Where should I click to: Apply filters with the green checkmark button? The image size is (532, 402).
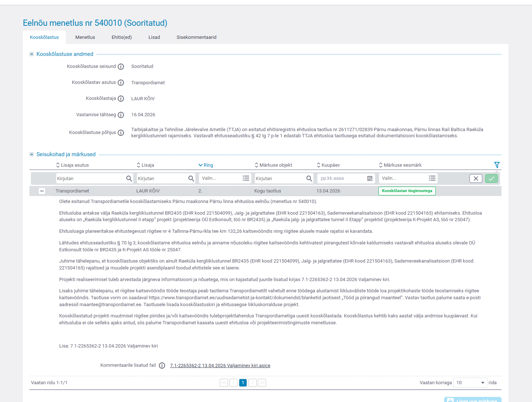click(x=491, y=178)
